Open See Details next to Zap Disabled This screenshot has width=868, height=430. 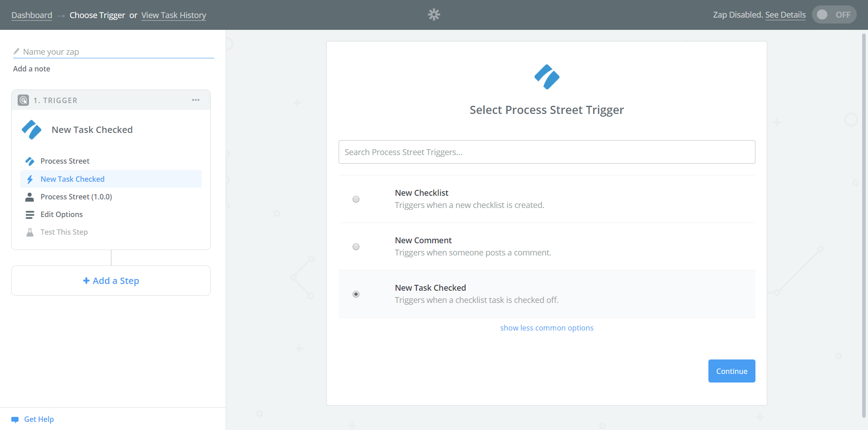785,14
